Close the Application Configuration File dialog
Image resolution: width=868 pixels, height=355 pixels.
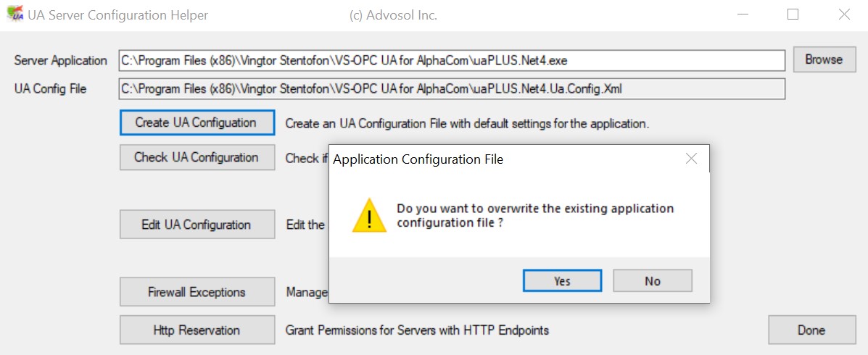[x=691, y=159]
